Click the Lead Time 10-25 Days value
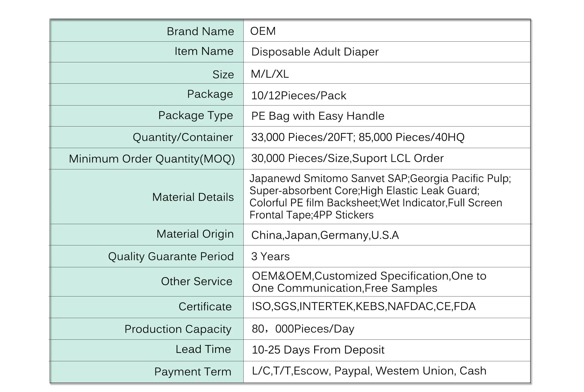The image size is (584, 392). tap(318, 350)
